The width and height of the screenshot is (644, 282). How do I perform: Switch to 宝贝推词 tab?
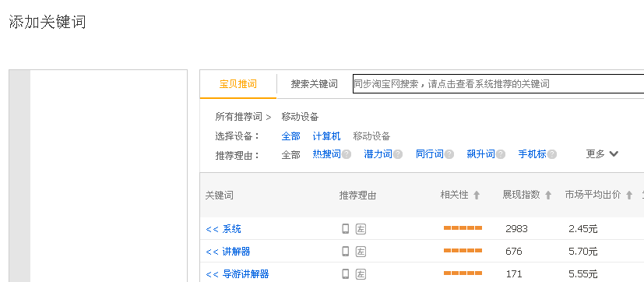coord(238,84)
